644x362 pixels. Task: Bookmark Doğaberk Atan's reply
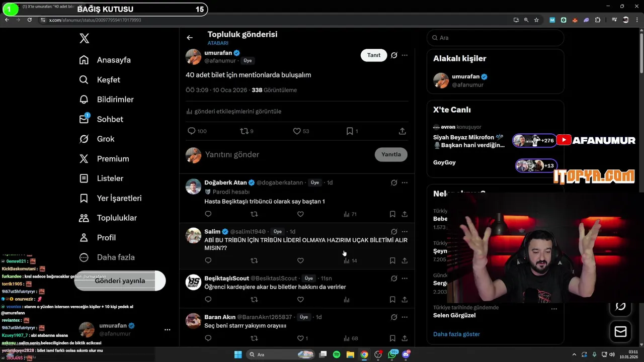pyautogui.click(x=392, y=214)
